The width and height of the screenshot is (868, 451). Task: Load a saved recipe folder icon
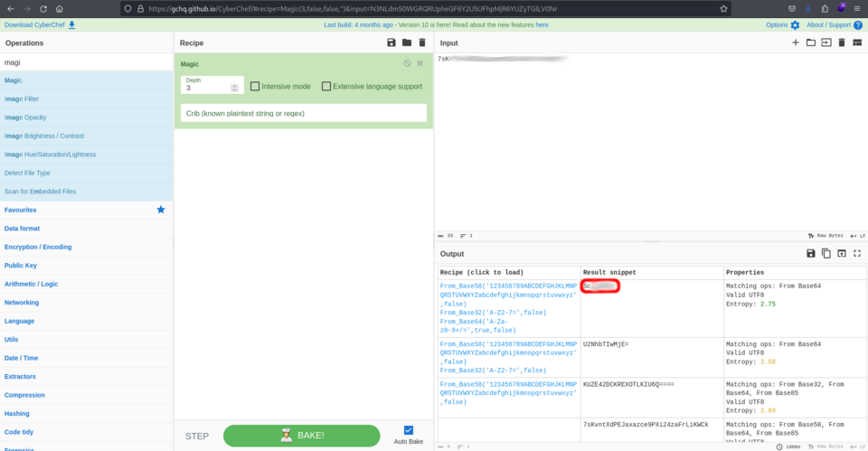point(406,42)
